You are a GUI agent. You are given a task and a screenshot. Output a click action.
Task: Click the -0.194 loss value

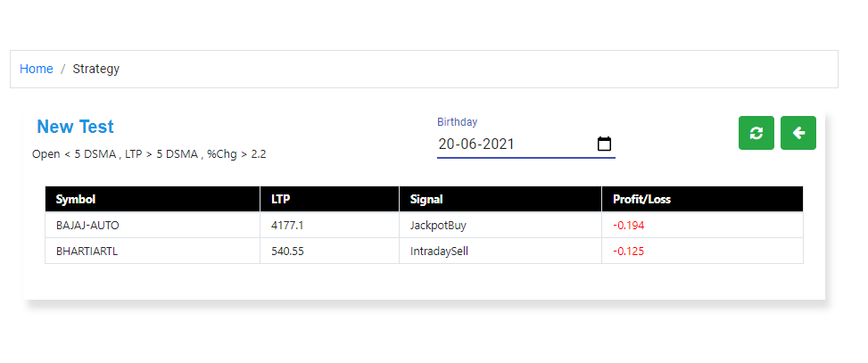pyautogui.click(x=628, y=226)
